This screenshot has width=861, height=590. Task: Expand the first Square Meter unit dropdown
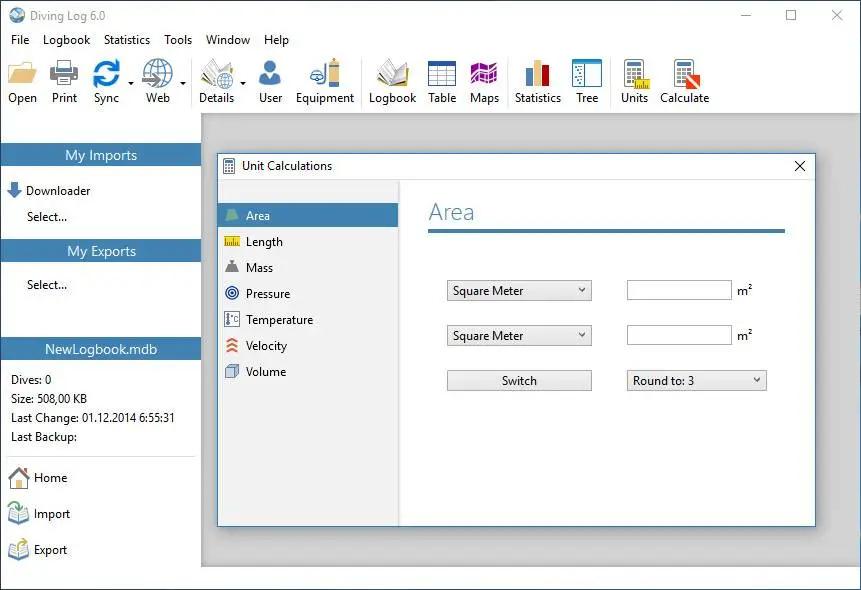[x=519, y=291]
